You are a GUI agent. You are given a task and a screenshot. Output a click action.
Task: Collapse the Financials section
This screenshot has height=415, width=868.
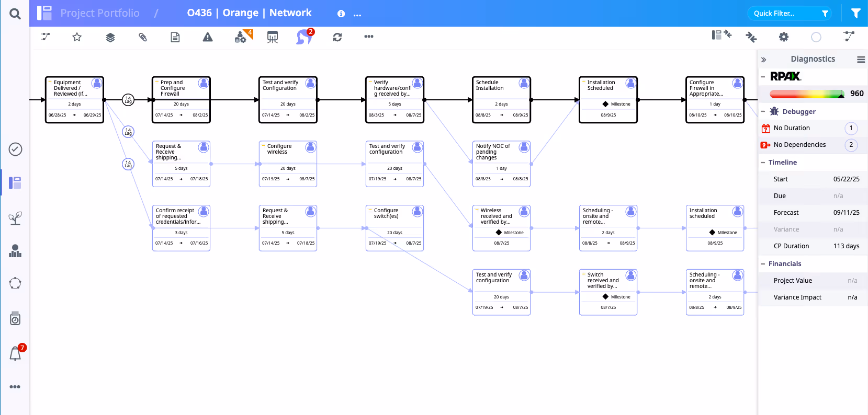tap(763, 264)
